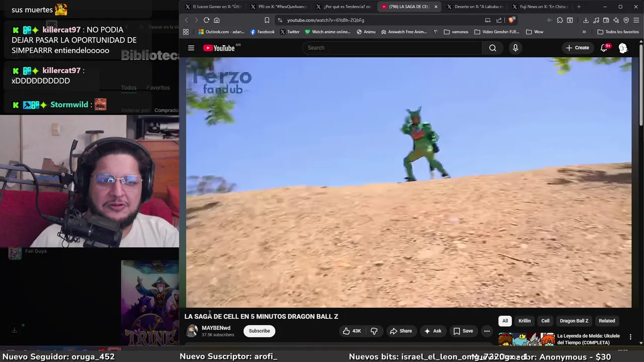Open the media control music note icon
The image size is (644, 362).
[x=596, y=20]
